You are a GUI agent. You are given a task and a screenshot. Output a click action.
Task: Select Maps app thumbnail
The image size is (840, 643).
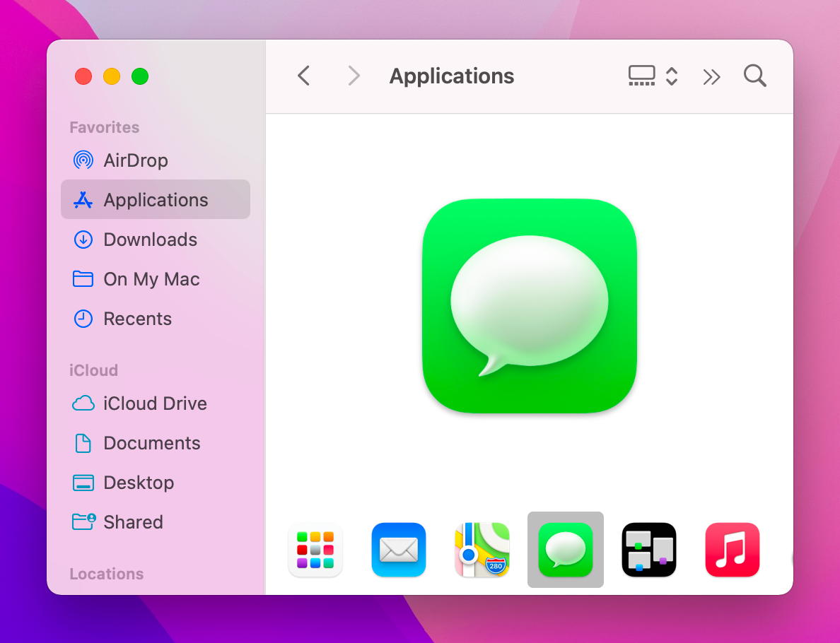[x=482, y=550]
